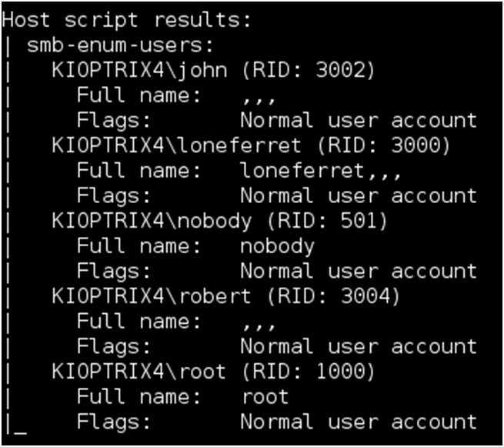The image size is (504, 447).
Task: Click the full name "loneferret,,," value
Action: (x=320, y=171)
